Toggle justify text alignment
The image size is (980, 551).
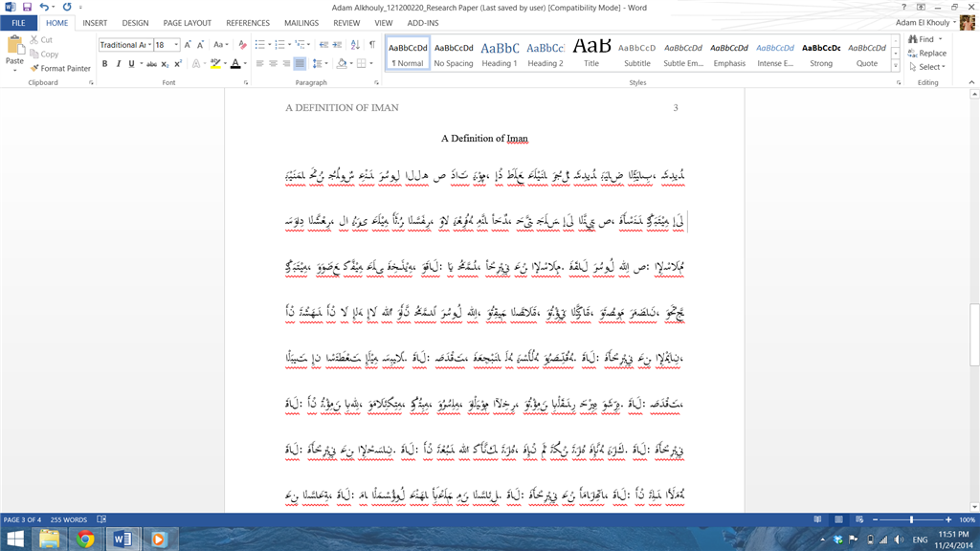[x=300, y=64]
